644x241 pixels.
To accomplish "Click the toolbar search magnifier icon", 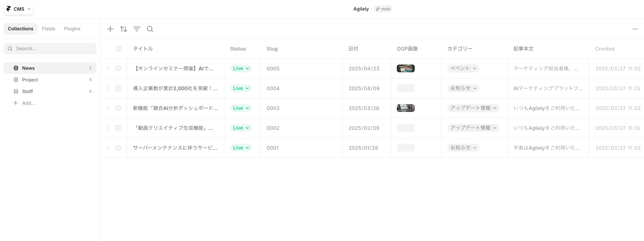I will point(150,29).
